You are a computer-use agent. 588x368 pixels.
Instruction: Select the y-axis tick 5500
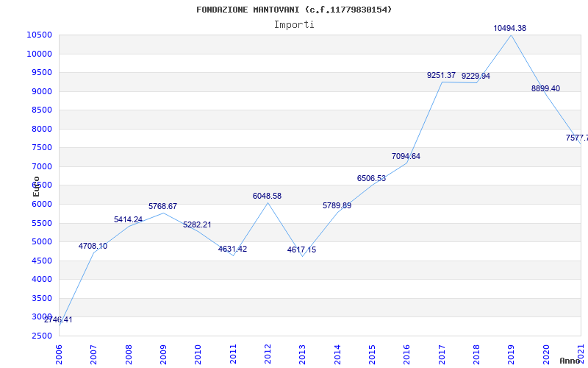[x=41, y=223]
